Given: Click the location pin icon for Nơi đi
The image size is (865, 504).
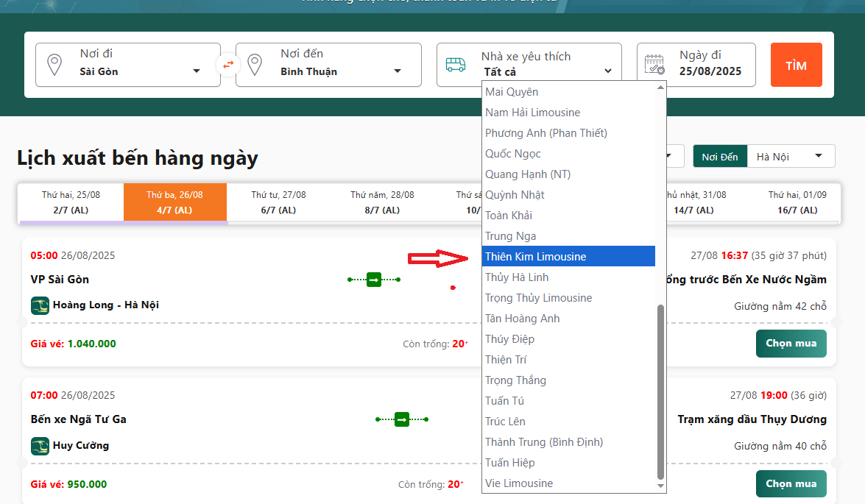Looking at the screenshot, I should pos(54,65).
